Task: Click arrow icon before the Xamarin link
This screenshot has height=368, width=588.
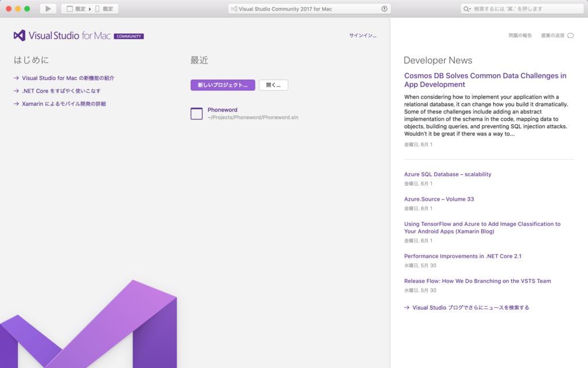Action: (16, 103)
